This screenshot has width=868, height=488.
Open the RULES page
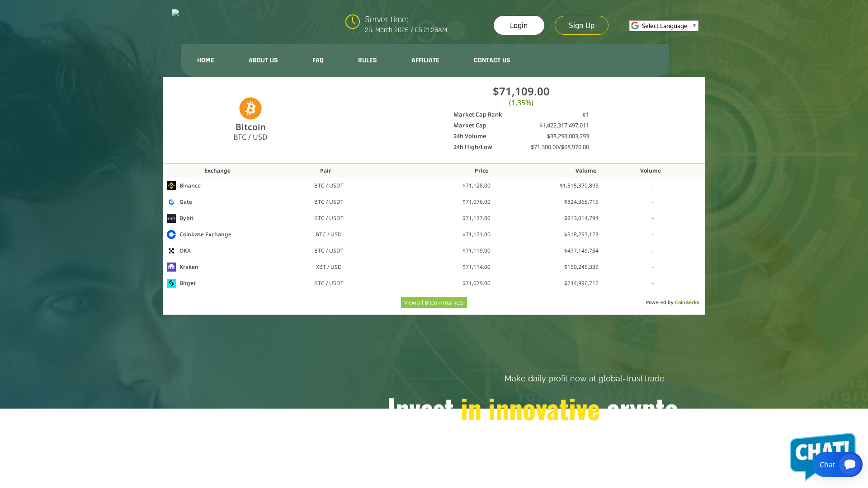coord(367,60)
